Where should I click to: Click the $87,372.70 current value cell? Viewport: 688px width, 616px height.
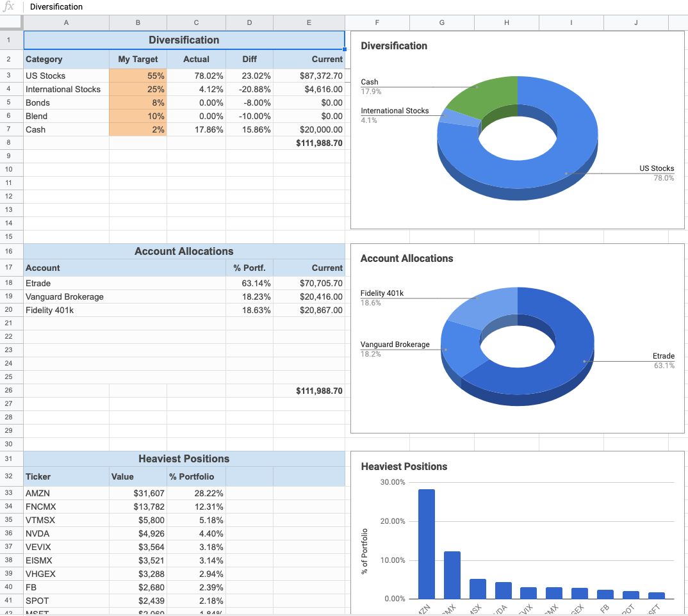click(309, 76)
